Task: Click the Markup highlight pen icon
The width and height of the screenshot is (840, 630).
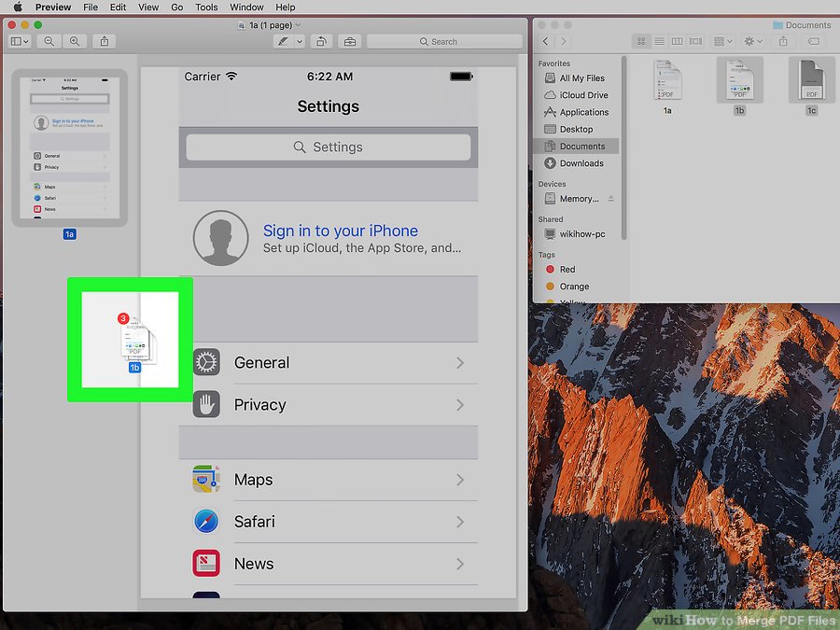Action: (283, 41)
